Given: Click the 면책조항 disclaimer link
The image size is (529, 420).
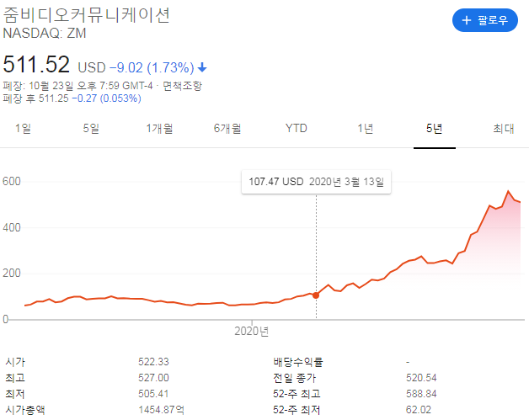Looking at the screenshot, I should point(182,86).
